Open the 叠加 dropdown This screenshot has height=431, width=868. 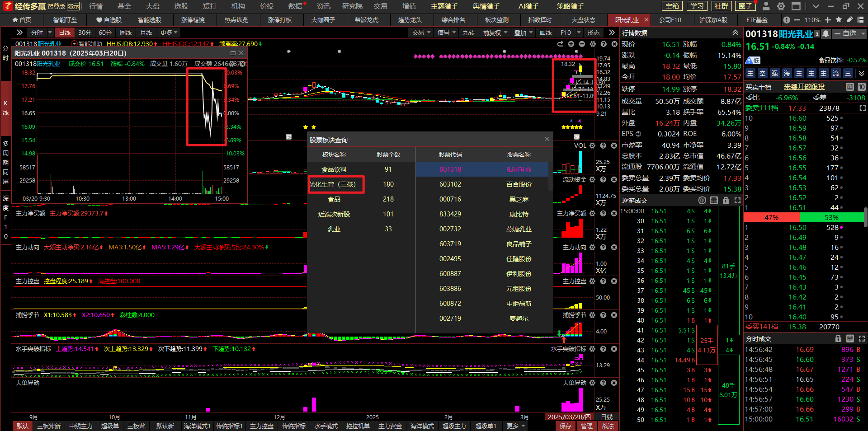[524, 33]
